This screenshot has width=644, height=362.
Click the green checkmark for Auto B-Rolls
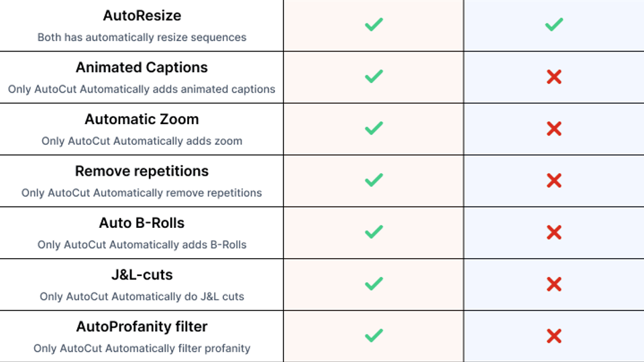point(374,232)
